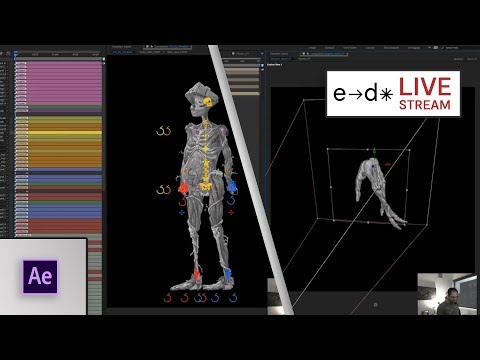
Task: Click the Custom View 1 label in the right viewer
Action: tap(275, 65)
